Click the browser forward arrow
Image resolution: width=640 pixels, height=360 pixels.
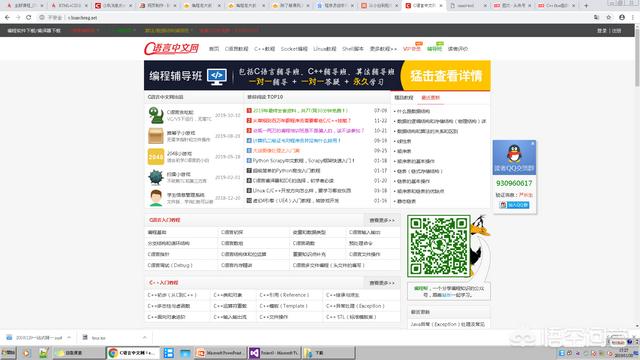(x=18, y=18)
